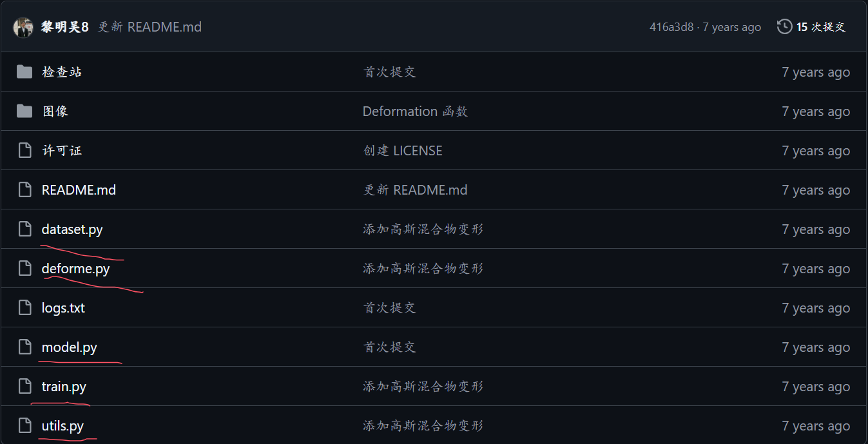
Task: Open the README.md file
Action: click(x=79, y=189)
